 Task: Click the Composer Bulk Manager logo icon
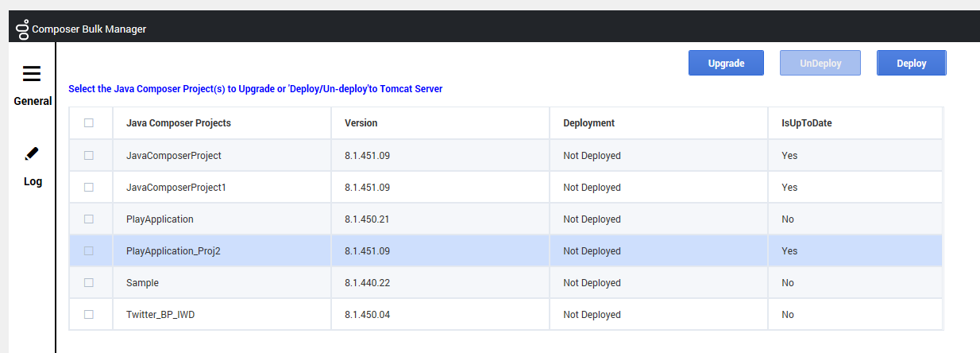[x=23, y=29]
